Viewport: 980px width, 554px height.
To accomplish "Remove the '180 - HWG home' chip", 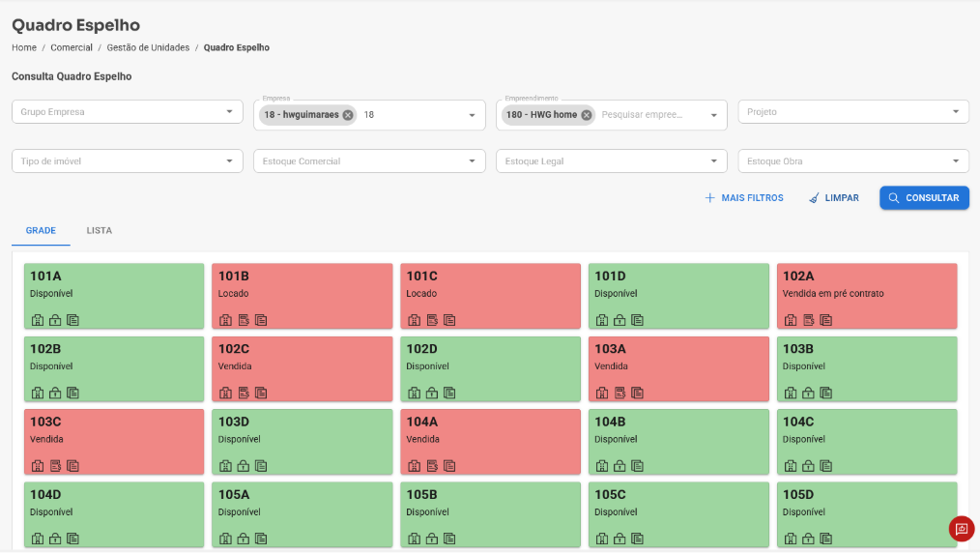I will pyautogui.click(x=587, y=115).
